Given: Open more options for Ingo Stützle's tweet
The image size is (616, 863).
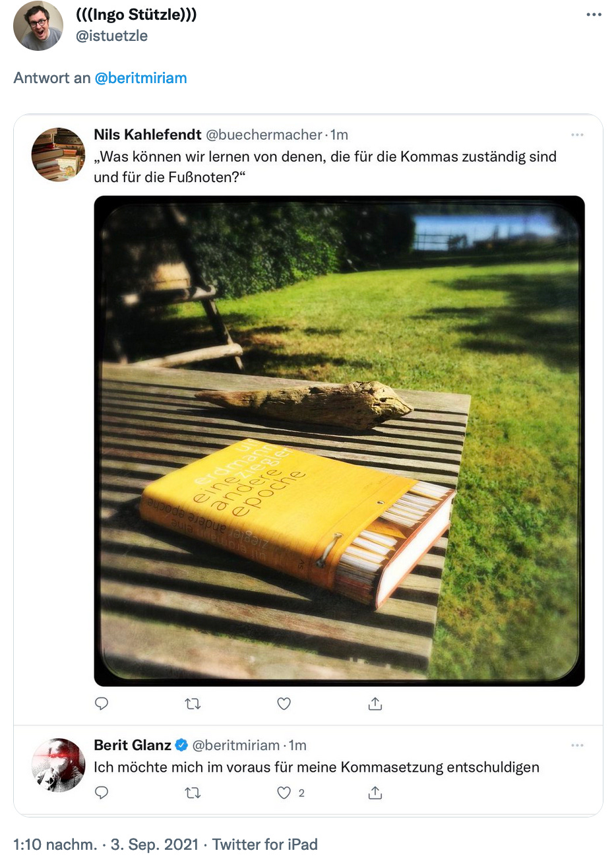Looking at the screenshot, I should click(x=594, y=15).
